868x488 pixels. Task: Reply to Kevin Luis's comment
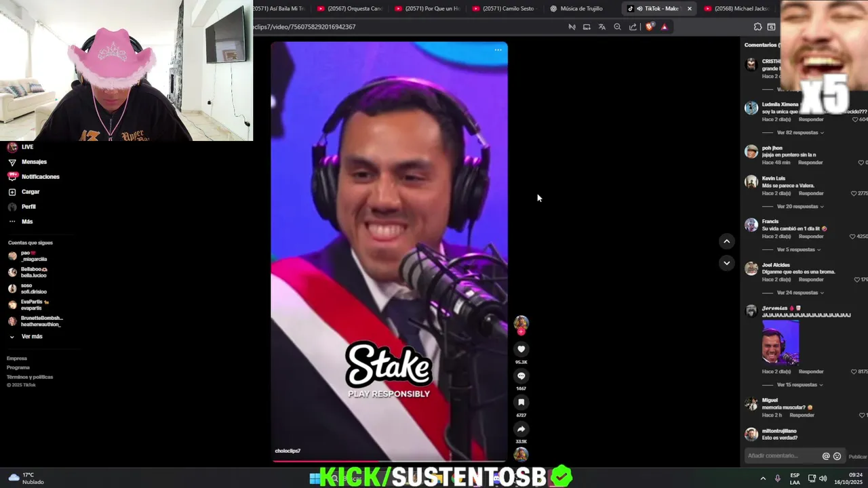click(811, 193)
